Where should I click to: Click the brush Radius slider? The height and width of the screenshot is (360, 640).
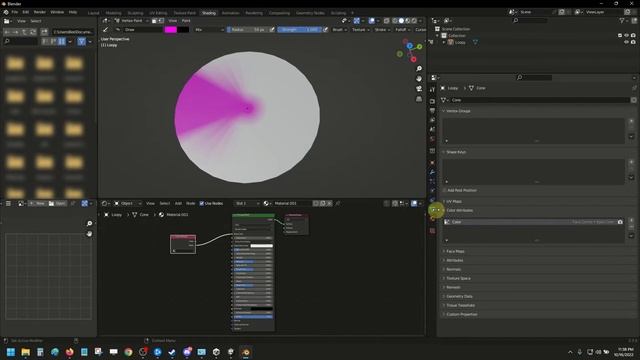(x=248, y=29)
